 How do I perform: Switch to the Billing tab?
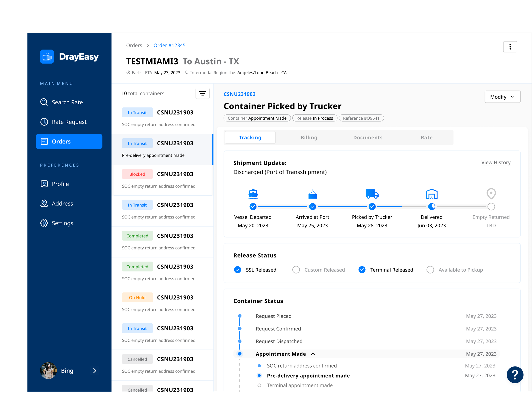click(x=309, y=137)
